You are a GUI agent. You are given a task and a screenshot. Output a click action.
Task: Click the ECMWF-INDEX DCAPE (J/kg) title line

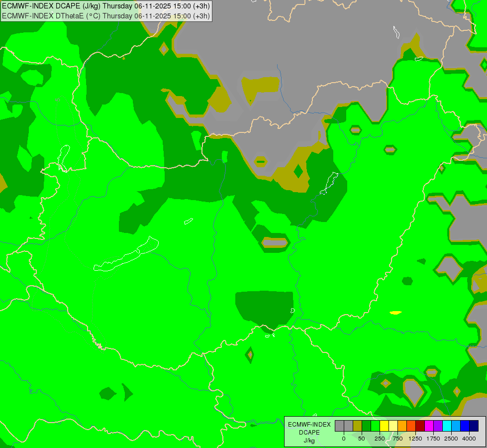coord(106,6)
